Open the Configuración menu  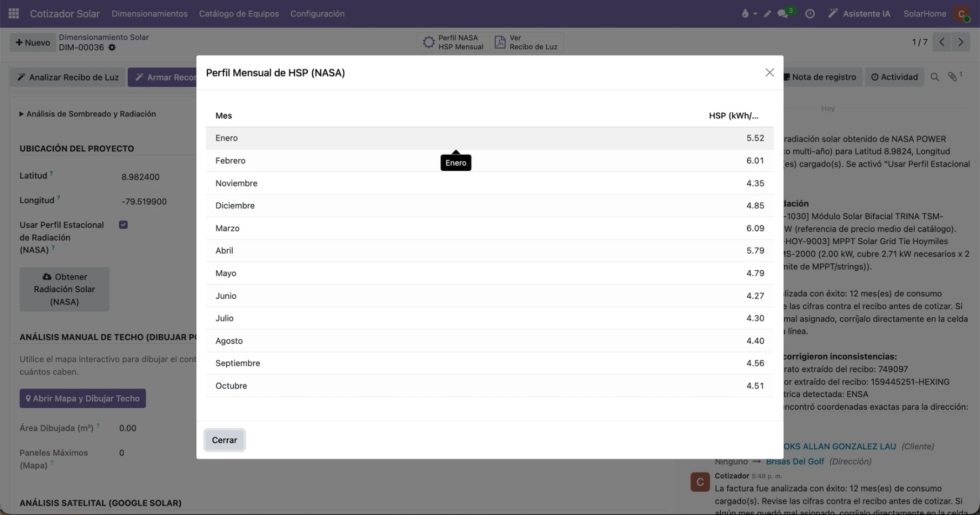pyautogui.click(x=317, y=14)
